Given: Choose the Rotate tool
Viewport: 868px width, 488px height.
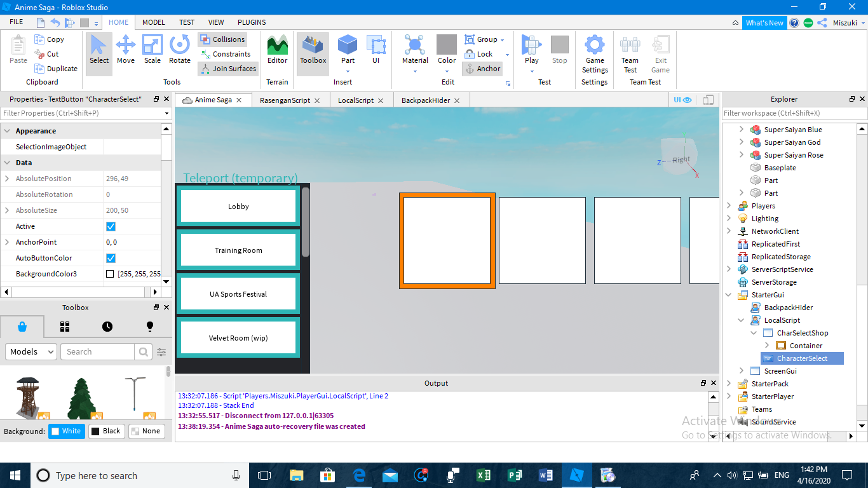Looking at the screenshot, I should 180,50.
